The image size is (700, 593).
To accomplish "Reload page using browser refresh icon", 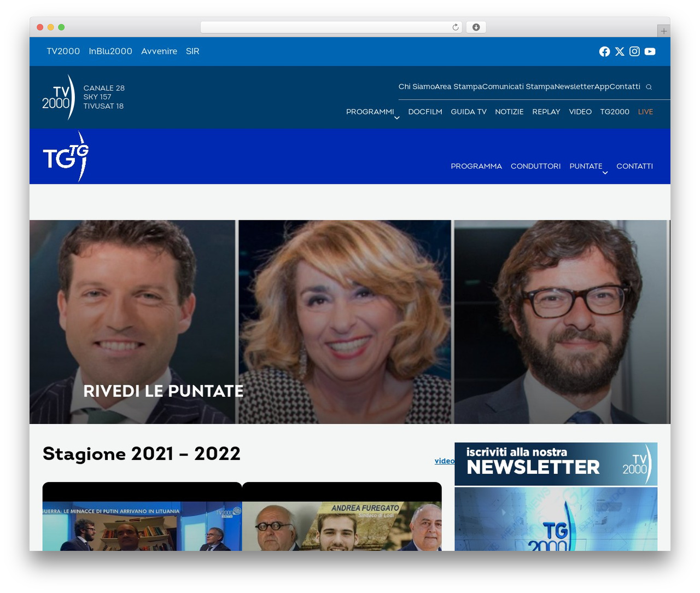I will coord(456,27).
